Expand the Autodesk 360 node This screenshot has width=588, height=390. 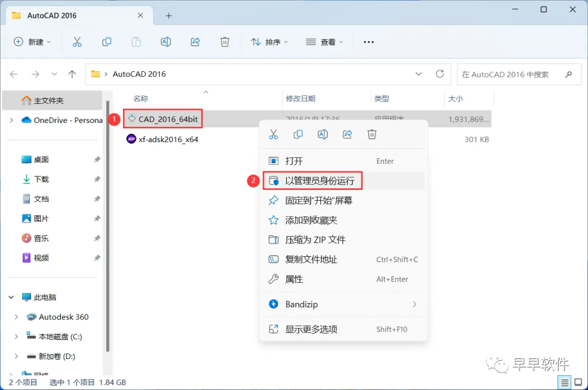(x=16, y=317)
